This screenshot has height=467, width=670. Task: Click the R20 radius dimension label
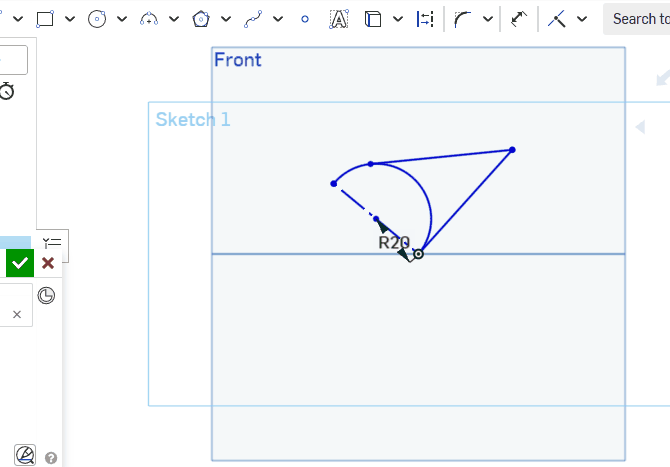click(x=394, y=242)
